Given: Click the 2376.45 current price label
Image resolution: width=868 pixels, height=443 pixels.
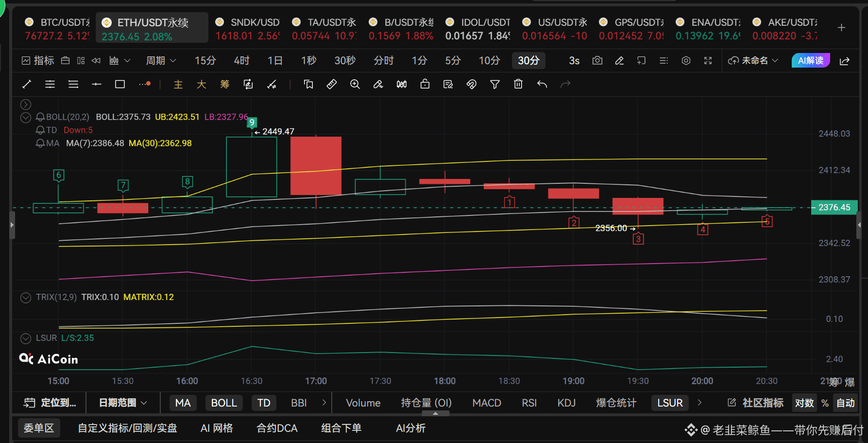Looking at the screenshot, I should click(834, 207).
